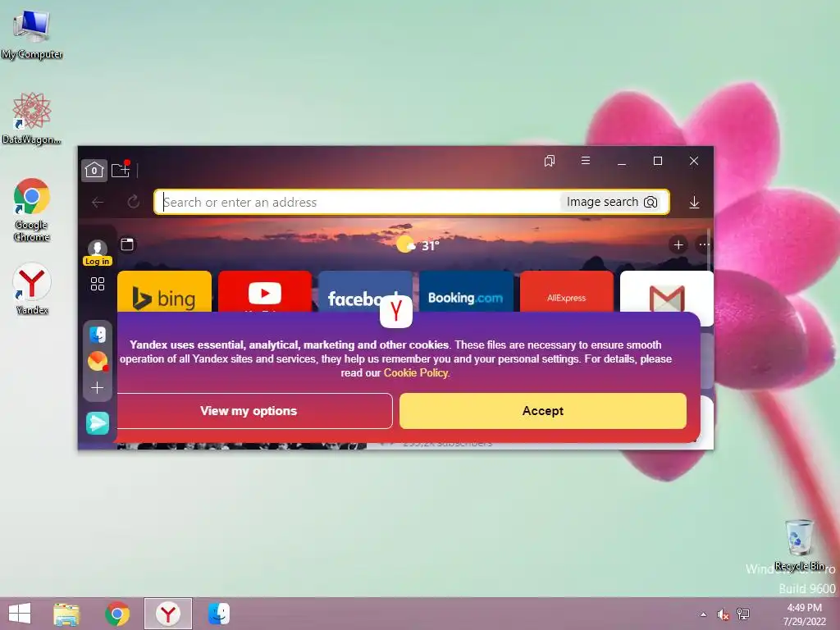Accept Yandex cookies
840x630 pixels.
543,411
